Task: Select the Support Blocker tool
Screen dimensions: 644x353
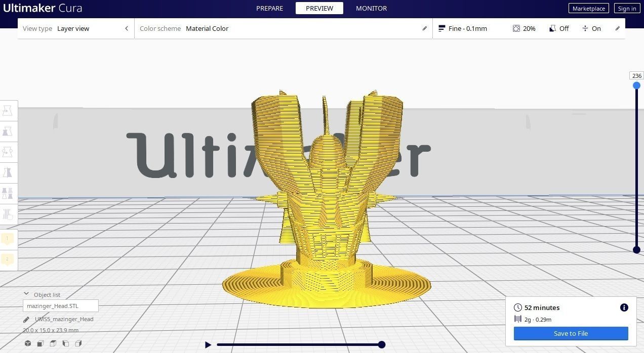Action: 8,214
